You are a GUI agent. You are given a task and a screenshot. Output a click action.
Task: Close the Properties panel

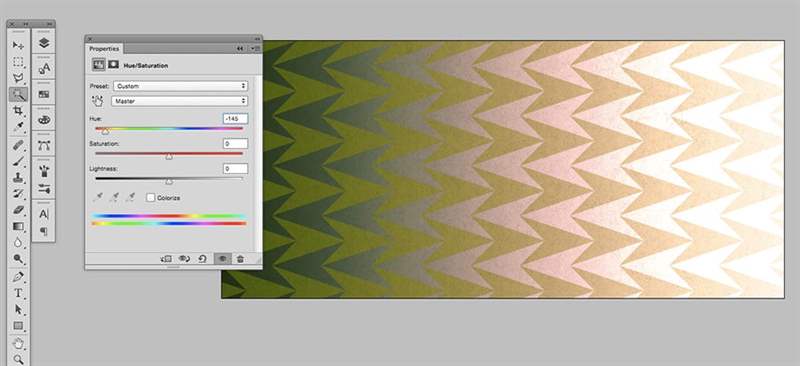click(90, 39)
